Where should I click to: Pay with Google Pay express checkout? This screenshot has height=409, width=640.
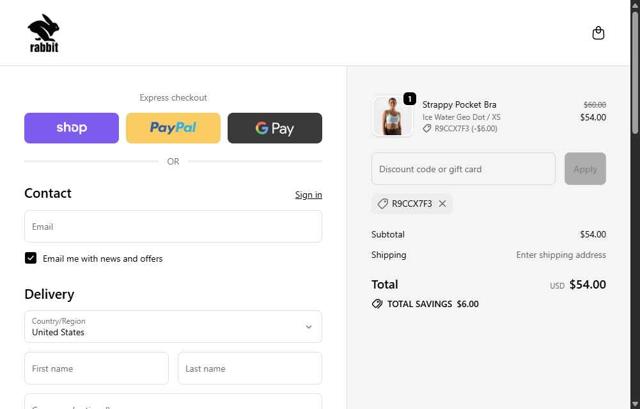click(x=274, y=128)
